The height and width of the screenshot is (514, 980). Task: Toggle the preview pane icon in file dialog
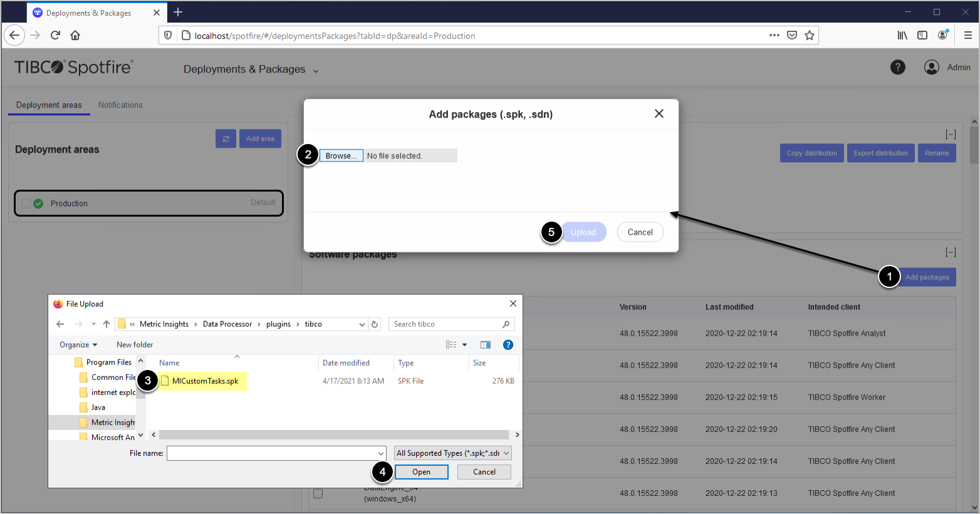click(x=485, y=344)
